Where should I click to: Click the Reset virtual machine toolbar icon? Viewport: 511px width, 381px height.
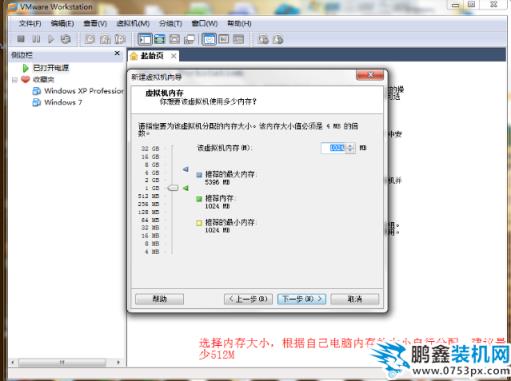[x=66, y=39]
